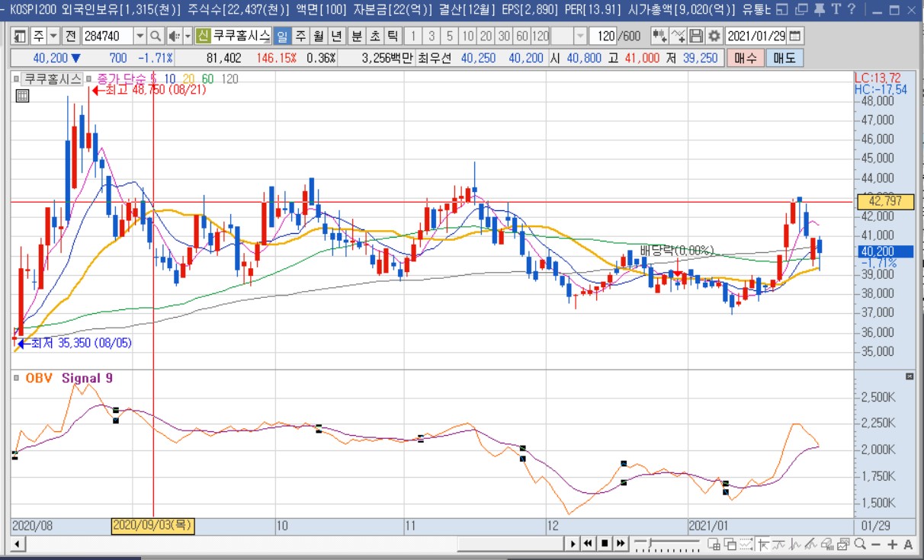This screenshot has height=560, width=924.
Task: Click the horizontal chart scrollbar thumb
Action: (x=509, y=544)
